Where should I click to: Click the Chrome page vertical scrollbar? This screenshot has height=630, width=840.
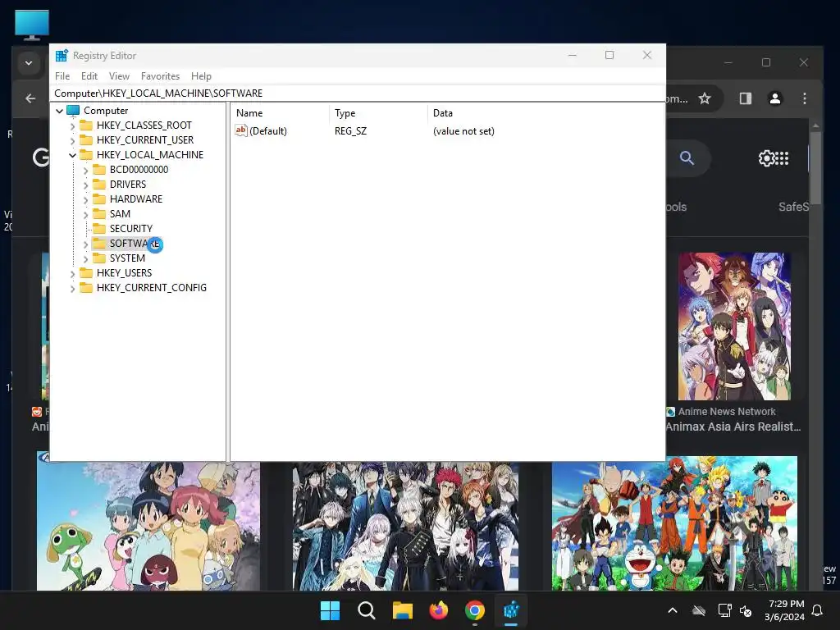click(815, 167)
